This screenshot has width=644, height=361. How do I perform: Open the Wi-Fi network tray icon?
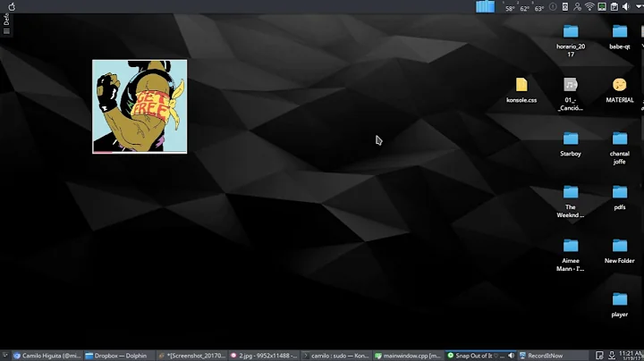(x=589, y=6)
